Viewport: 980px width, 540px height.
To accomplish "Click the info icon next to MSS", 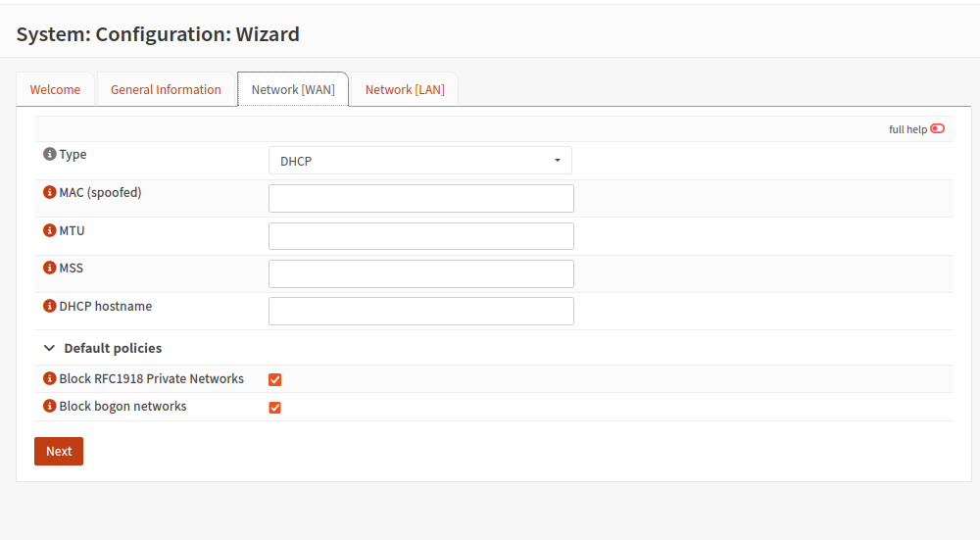I will click(x=50, y=269).
